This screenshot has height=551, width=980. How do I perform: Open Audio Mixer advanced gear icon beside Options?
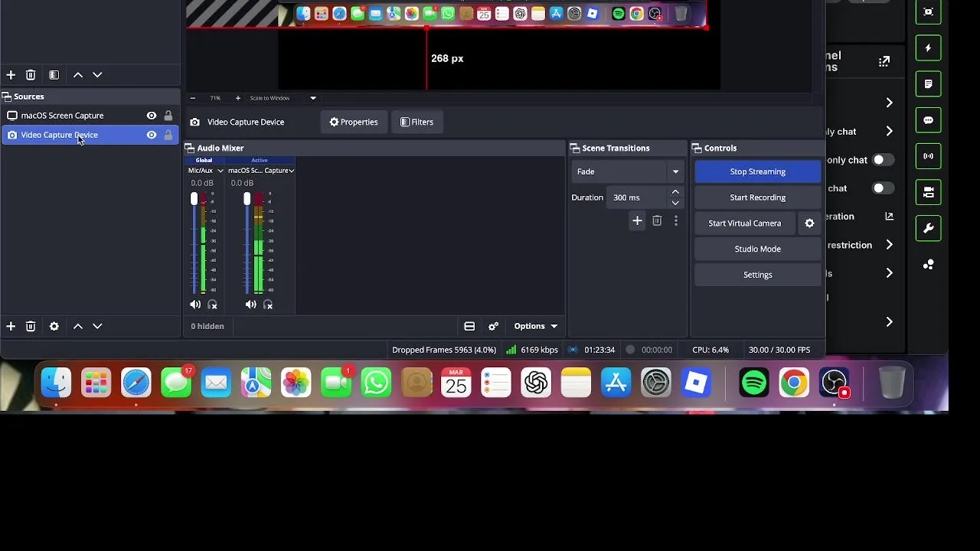[494, 326]
